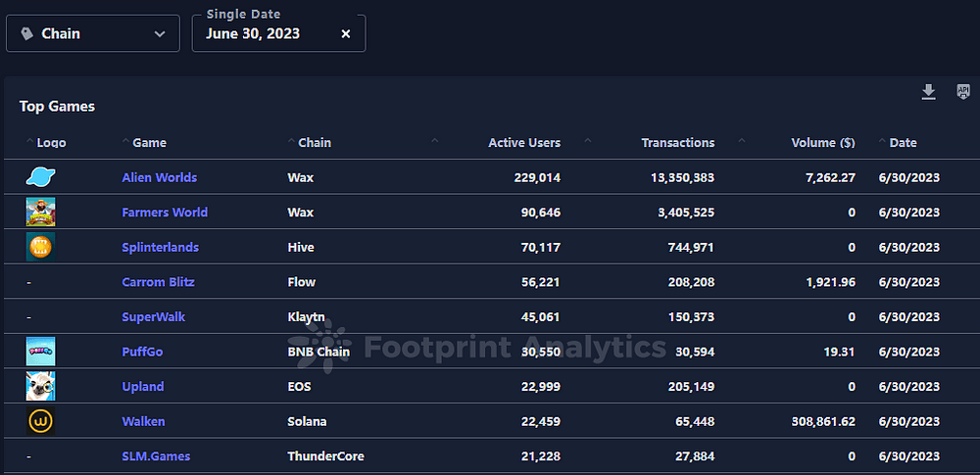Select transactions value 744,971
The width and height of the screenshot is (980, 475).
(691, 248)
